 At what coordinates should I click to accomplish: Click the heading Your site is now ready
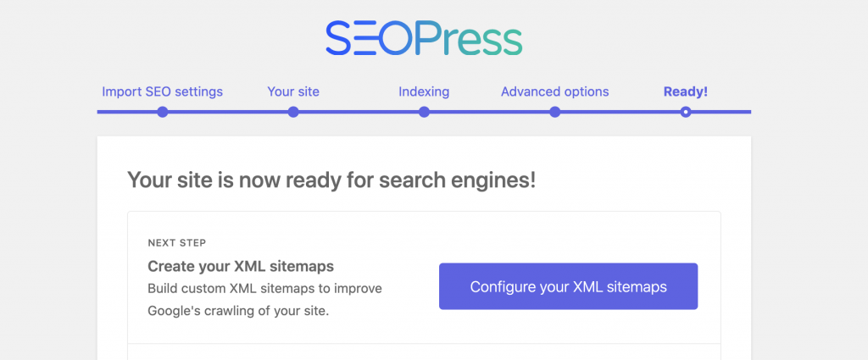[331, 180]
